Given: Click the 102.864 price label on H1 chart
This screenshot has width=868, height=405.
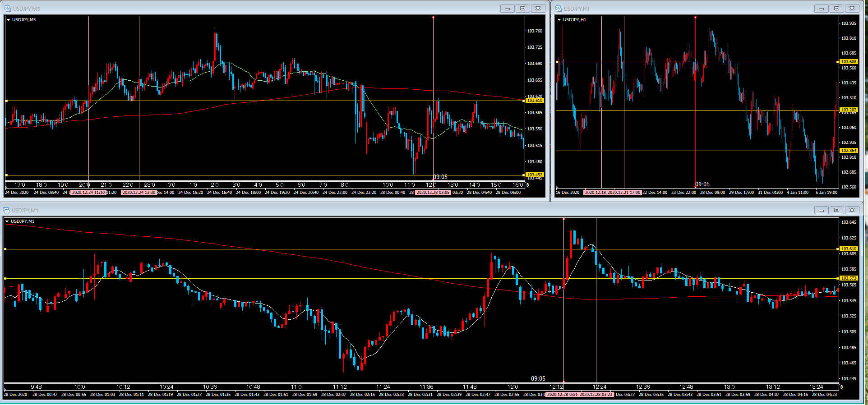Looking at the screenshot, I should (848, 151).
